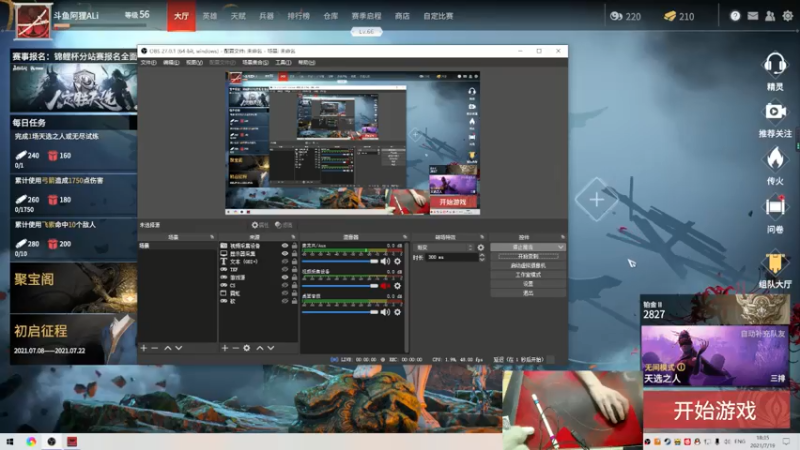Toggle lock of TXF source
800x450 pixels.
pyautogui.click(x=294, y=269)
